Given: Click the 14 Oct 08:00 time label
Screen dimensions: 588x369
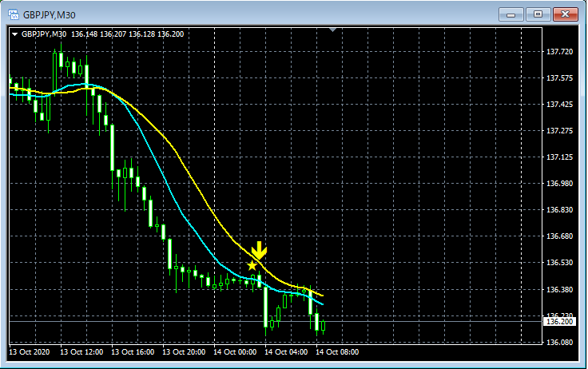Looking at the screenshot, I should click(337, 351).
